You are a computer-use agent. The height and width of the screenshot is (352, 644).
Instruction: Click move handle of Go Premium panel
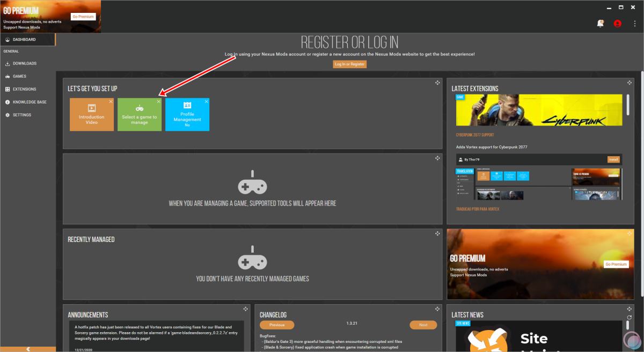[x=630, y=234]
